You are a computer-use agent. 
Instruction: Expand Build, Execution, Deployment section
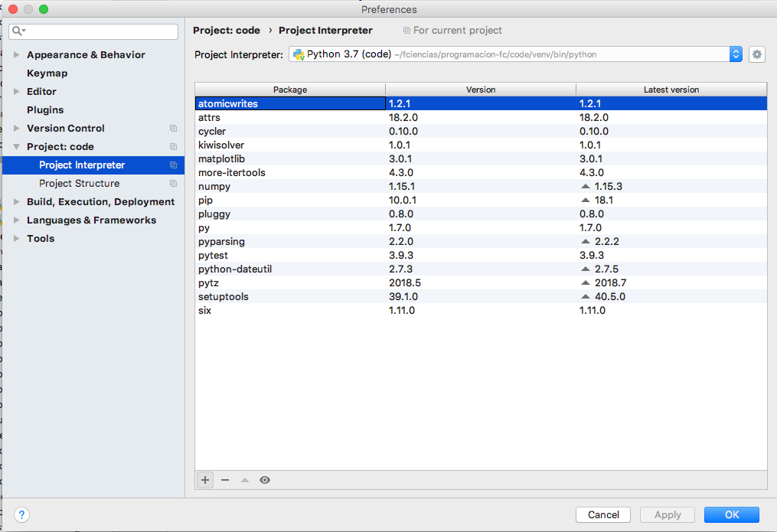click(x=16, y=201)
